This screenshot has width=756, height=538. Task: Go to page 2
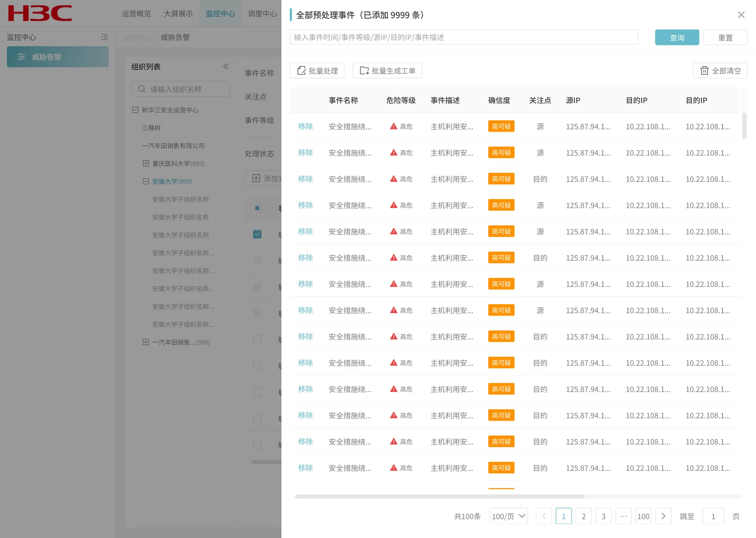tap(584, 516)
